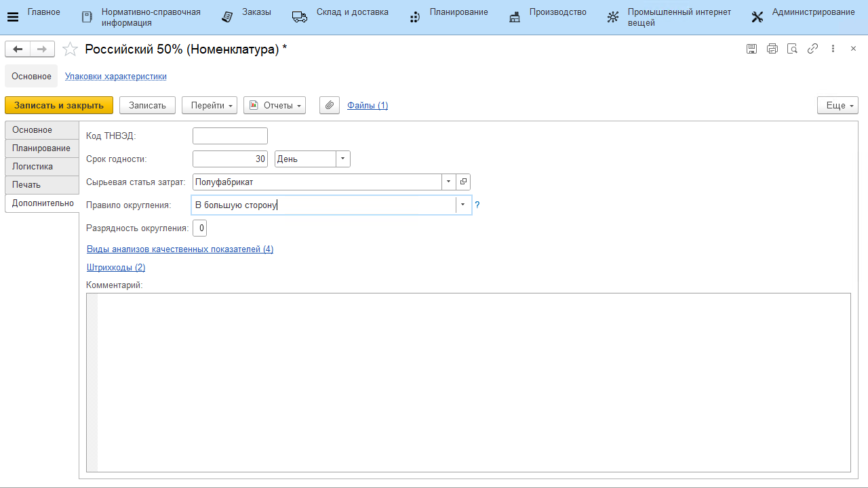
Task: Open Виды анализов качественных показателей link
Action: 180,249
